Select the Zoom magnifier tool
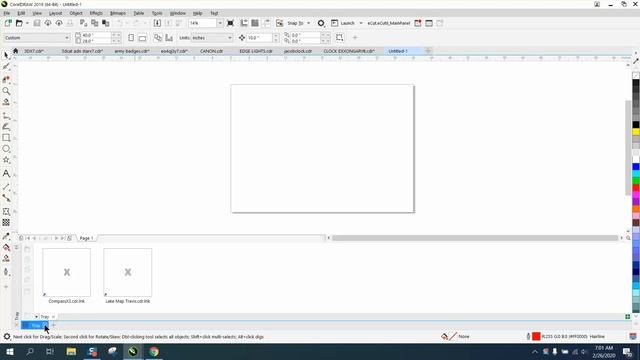The width and height of the screenshot is (640, 360). tap(6, 91)
